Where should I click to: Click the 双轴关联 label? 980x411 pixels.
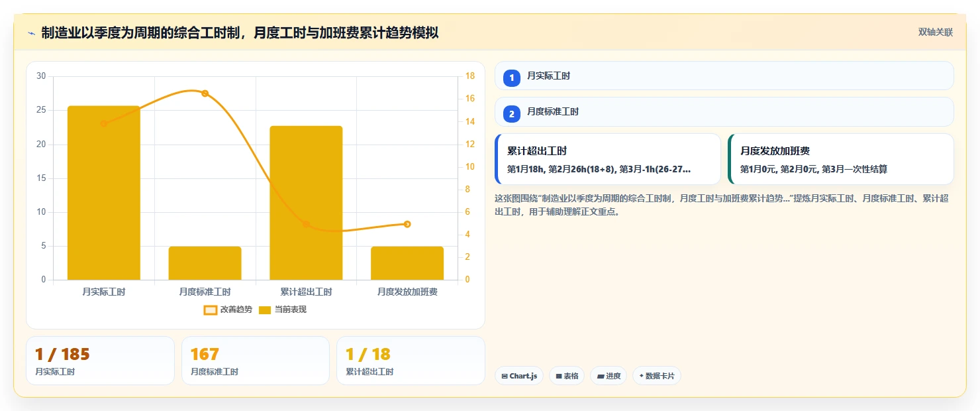point(935,32)
